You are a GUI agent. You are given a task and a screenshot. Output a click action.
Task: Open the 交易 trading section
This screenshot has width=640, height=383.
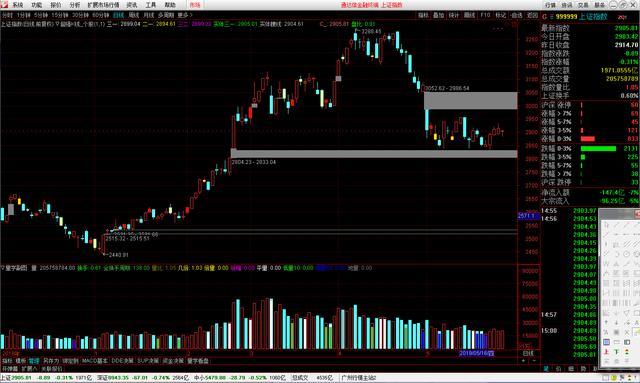[583, 5]
